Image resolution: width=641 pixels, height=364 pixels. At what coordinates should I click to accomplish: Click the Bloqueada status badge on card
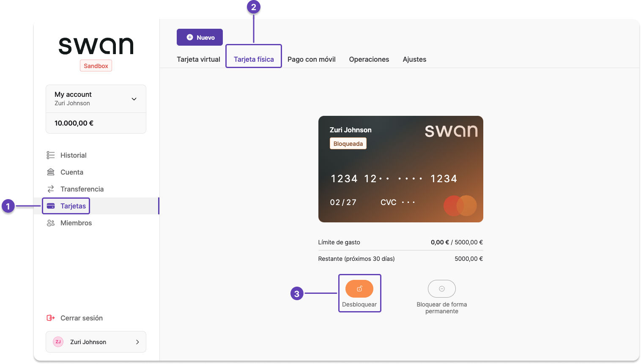(x=348, y=144)
